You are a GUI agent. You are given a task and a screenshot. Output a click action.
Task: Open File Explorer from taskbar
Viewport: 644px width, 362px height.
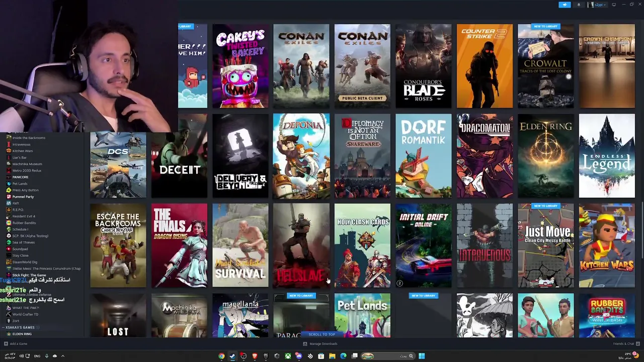pos(332,356)
